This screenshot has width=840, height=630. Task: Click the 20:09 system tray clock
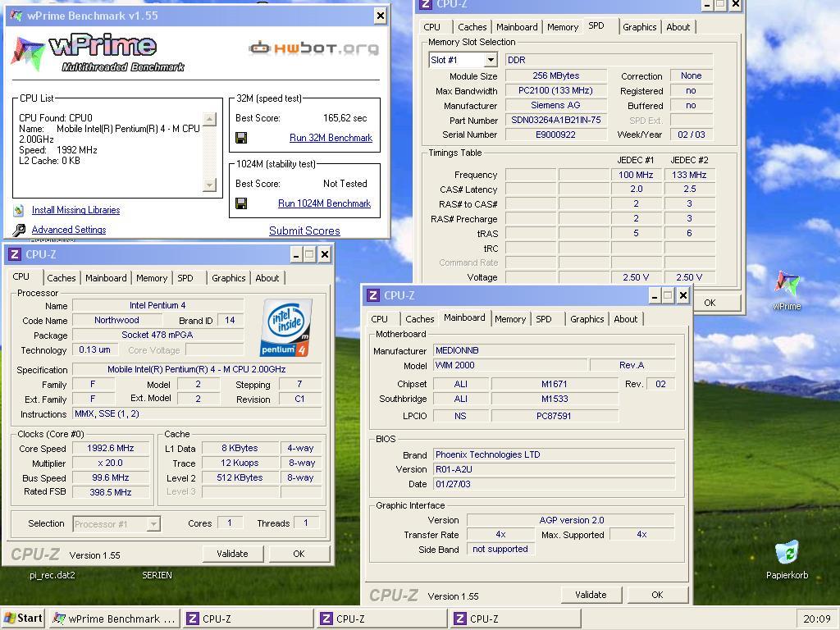[x=817, y=619]
